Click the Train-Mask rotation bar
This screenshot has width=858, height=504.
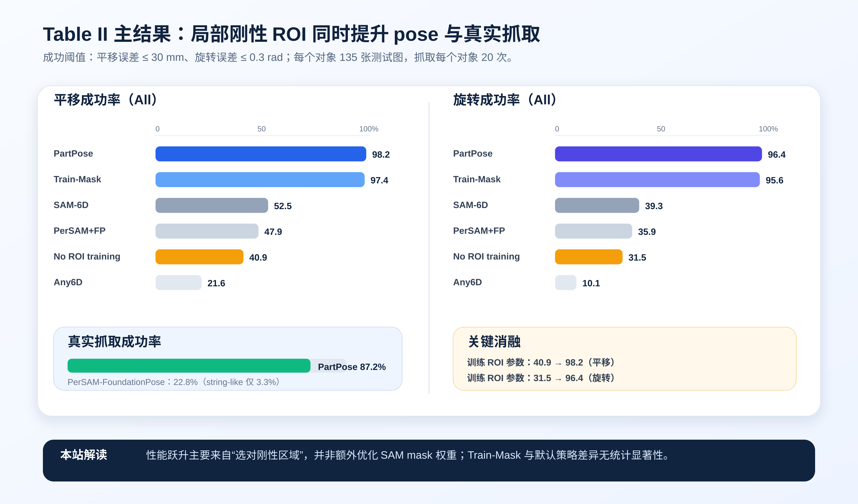coord(657,180)
